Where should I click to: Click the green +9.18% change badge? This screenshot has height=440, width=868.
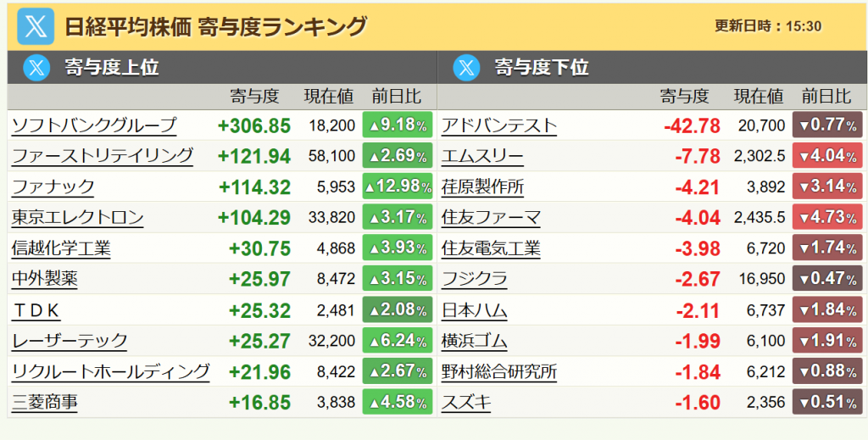[x=397, y=125]
